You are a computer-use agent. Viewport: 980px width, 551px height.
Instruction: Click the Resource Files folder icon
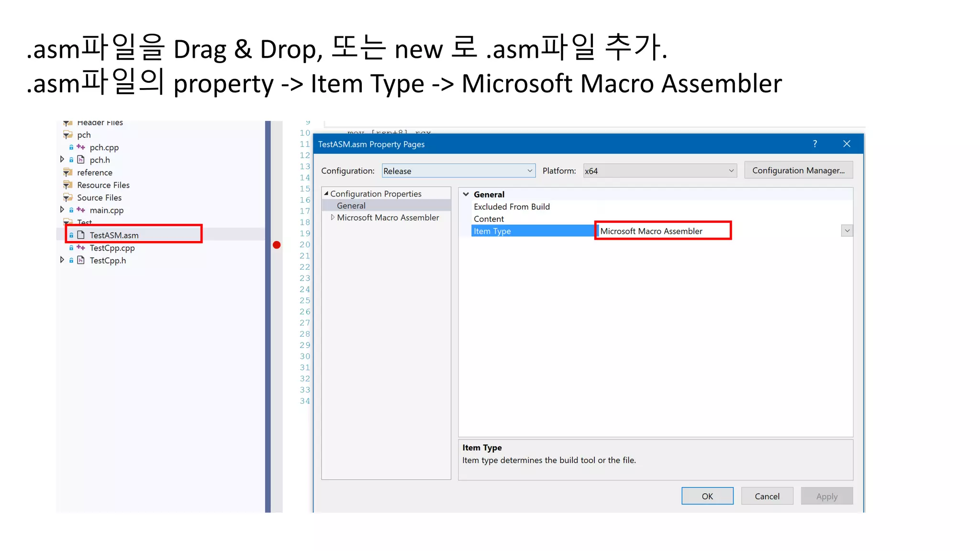[68, 185]
